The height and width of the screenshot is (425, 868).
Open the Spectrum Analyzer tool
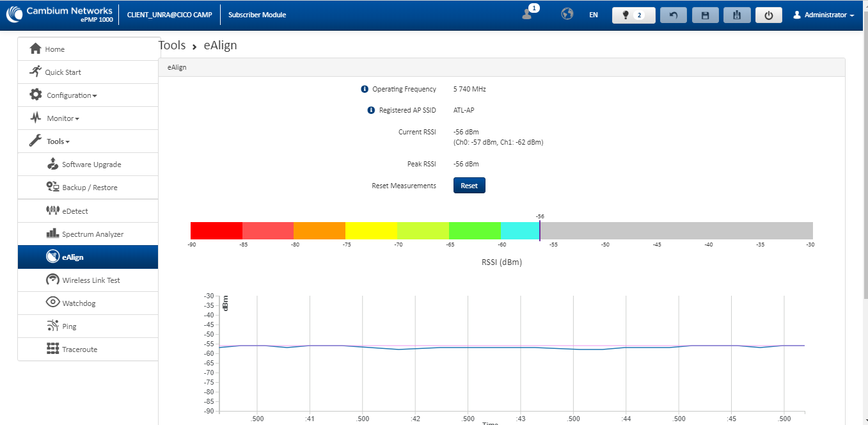coord(92,234)
